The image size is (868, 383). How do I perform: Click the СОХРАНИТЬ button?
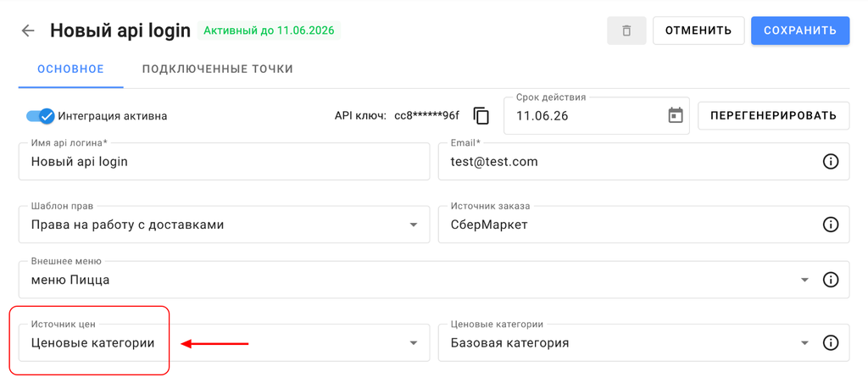coord(800,31)
